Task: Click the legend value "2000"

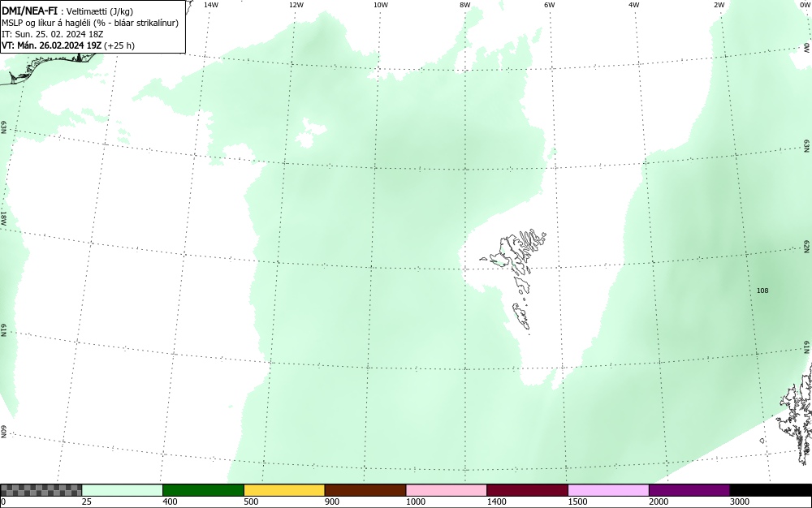Action: (659, 502)
